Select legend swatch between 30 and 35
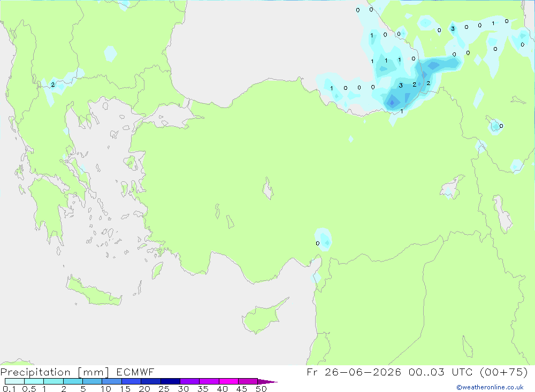The height and width of the screenshot is (392, 535). 189,381
